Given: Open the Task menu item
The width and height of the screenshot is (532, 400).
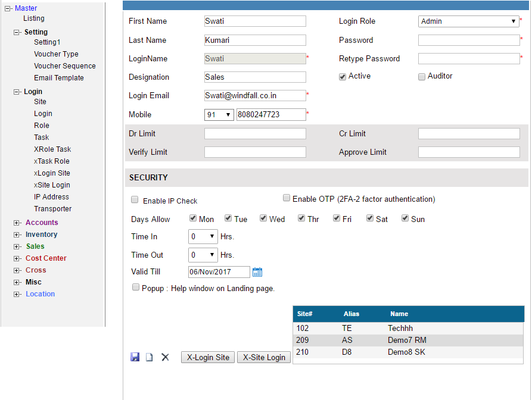Looking at the screenshot, I should (41, 137).
